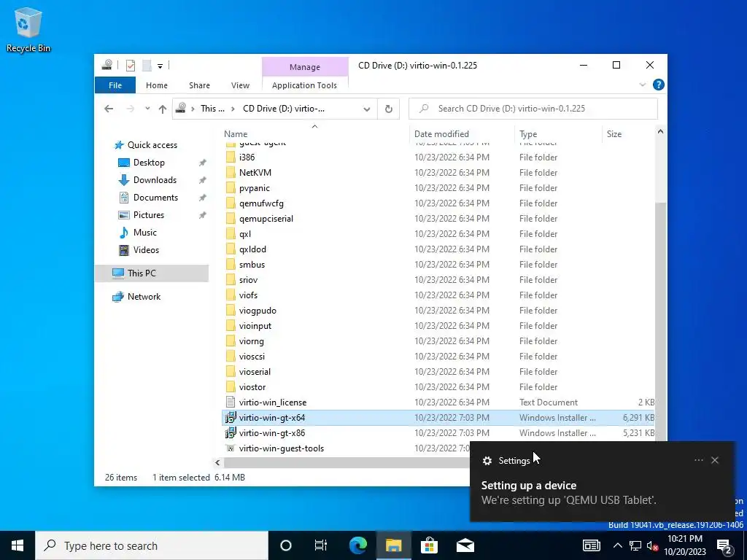Select the virtio-win-guest-tools file icon
This screenshot has width=747, height=560.
[231, 448]
